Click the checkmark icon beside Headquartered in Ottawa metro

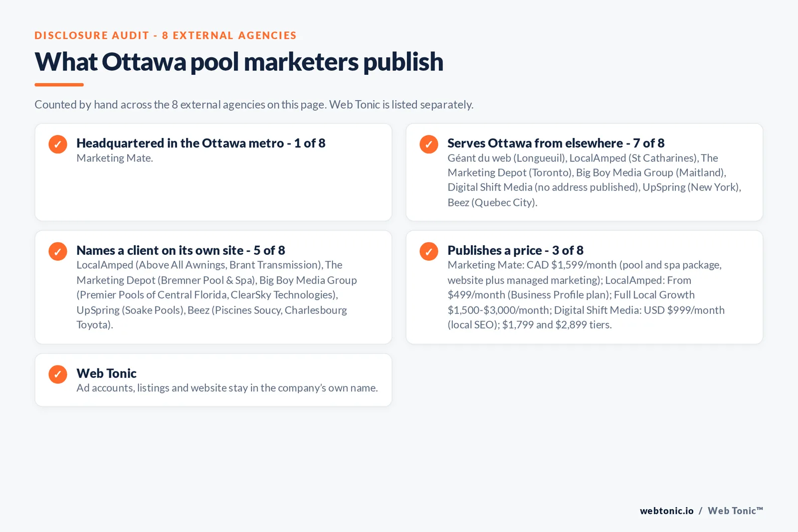tap(58, 144)
